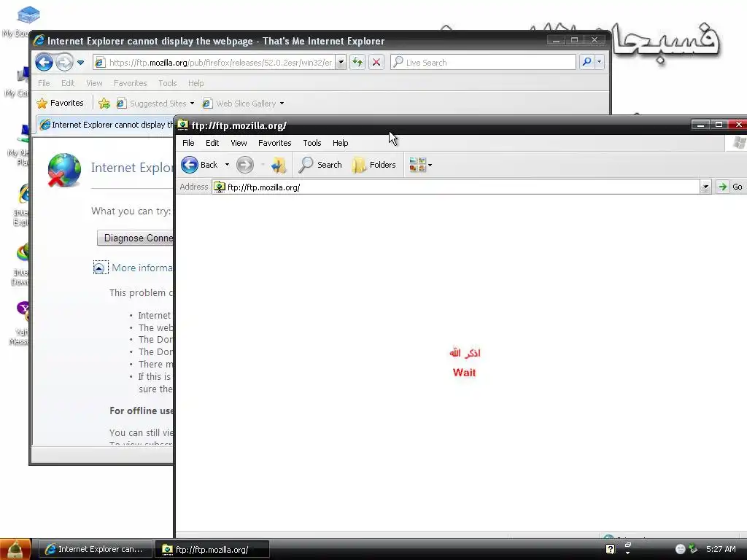Image resolution: width=747 pixels, height=560 pixels.
Task: Click the Add to Favorites Bar icon
Action: 104,103
